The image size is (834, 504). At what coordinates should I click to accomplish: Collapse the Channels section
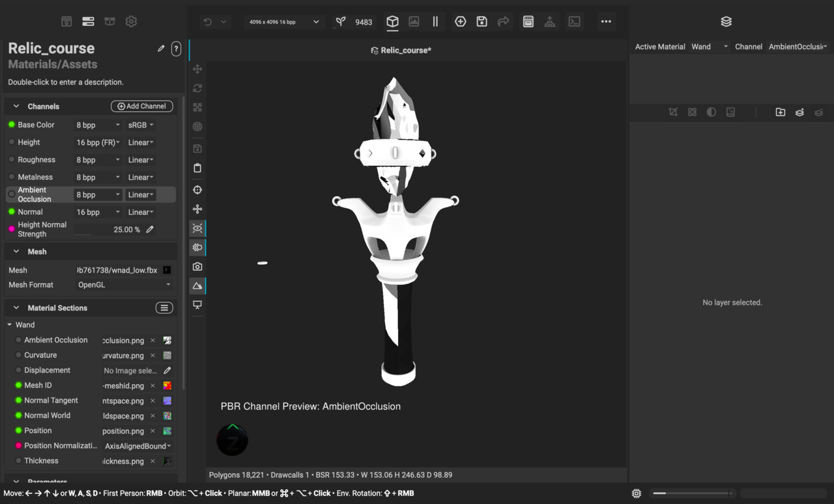click(16, 106)
